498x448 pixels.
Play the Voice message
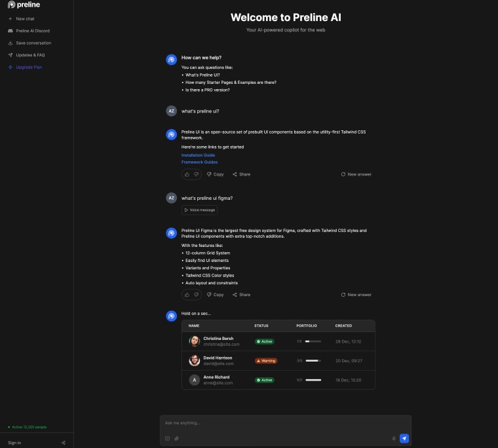(x=199, y=210)
